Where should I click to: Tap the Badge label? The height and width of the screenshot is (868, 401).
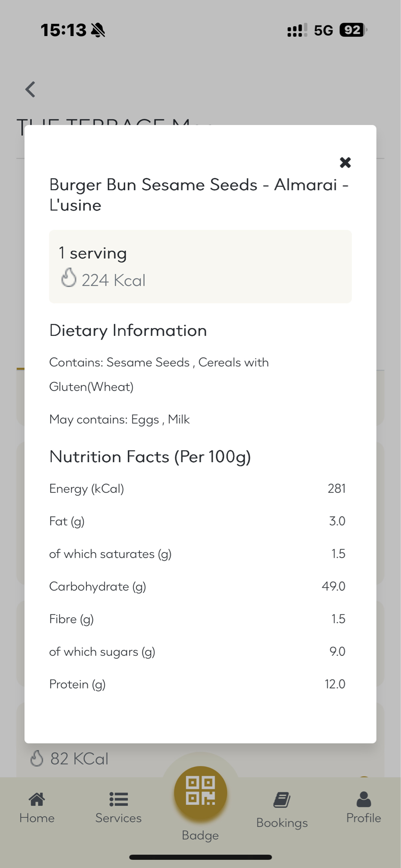pos(200,835)
